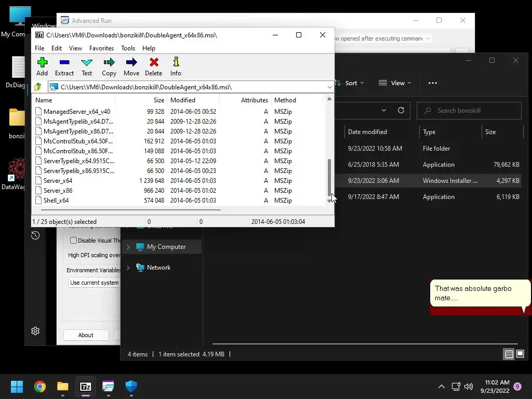Open the File menu in 7-Zip

39,48
